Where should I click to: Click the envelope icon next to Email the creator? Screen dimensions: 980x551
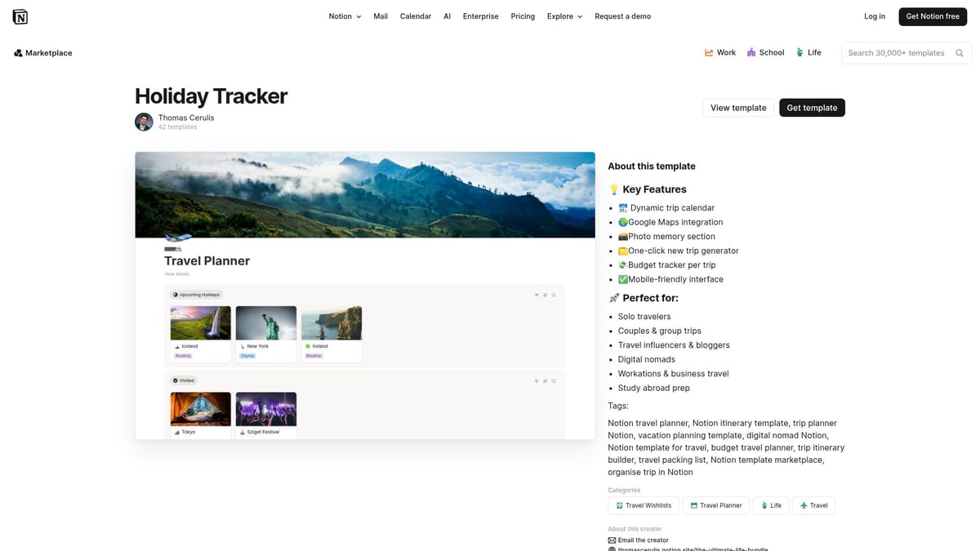612,540
